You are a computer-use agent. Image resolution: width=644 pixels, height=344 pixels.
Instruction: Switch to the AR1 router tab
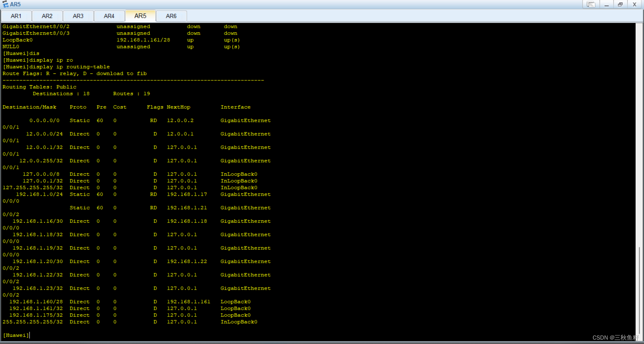[16, 16]
